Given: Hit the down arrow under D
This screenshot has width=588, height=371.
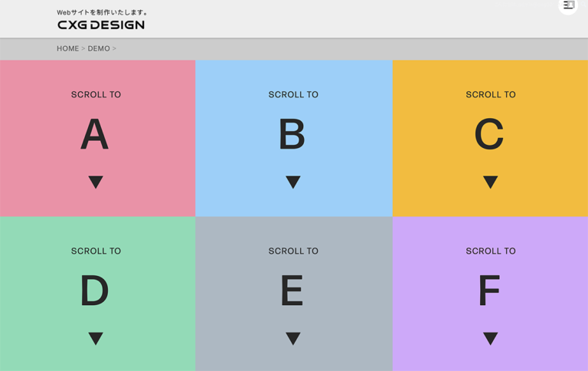Looking at the screenshot, I should [x=96, y=338].
